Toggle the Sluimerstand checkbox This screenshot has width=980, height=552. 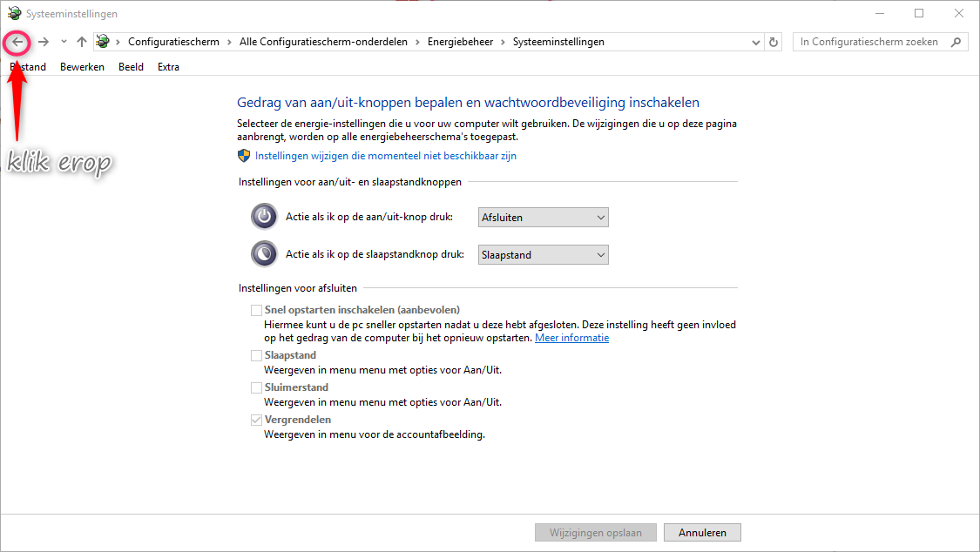[x=256, y=387]
